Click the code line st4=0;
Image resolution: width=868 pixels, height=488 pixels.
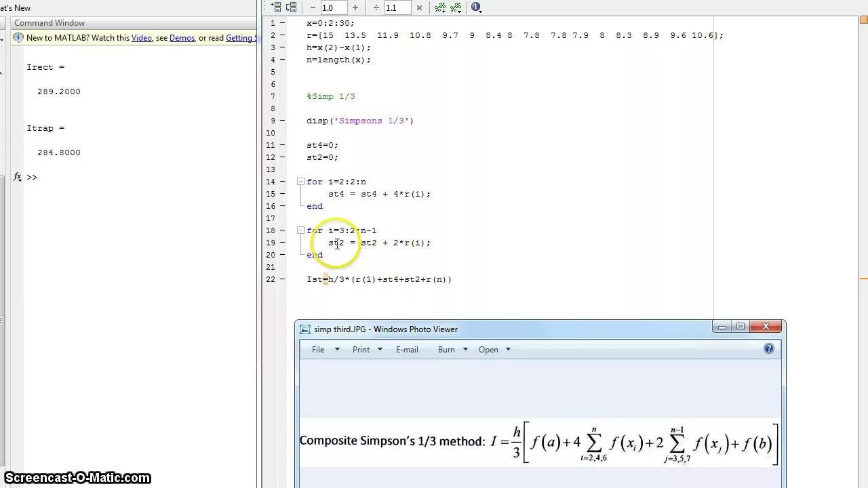[322, 145]
